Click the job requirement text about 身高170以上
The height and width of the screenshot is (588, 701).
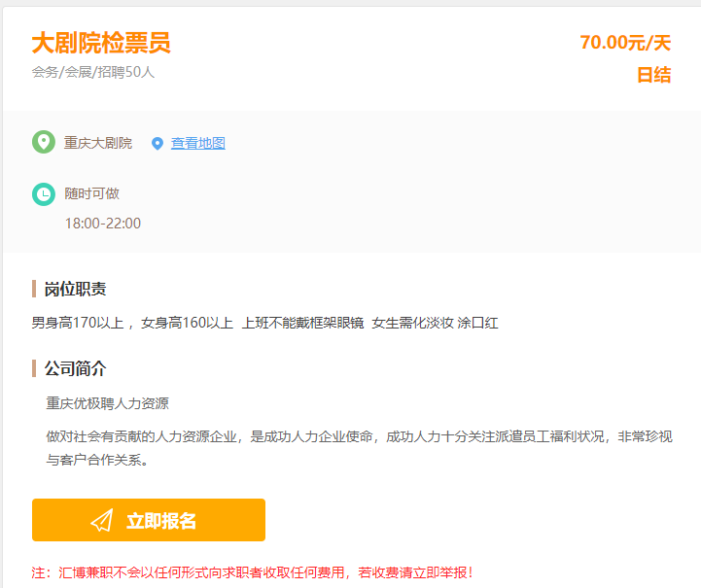[264, 323]
